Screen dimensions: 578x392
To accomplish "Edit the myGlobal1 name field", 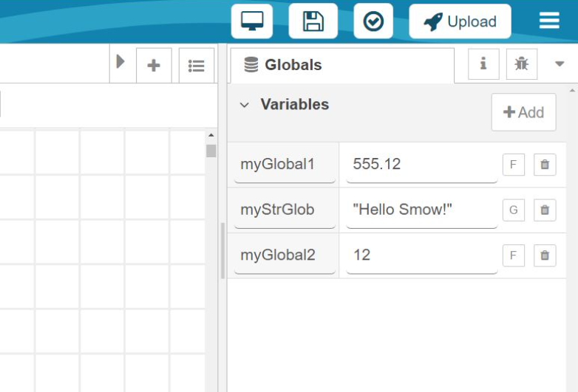I will pyautogui.click(x=285, y=164).
